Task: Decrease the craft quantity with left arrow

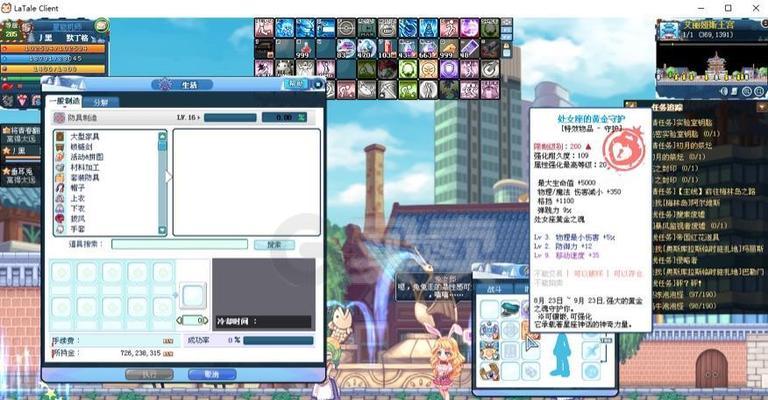Action: tap(179, 320)
